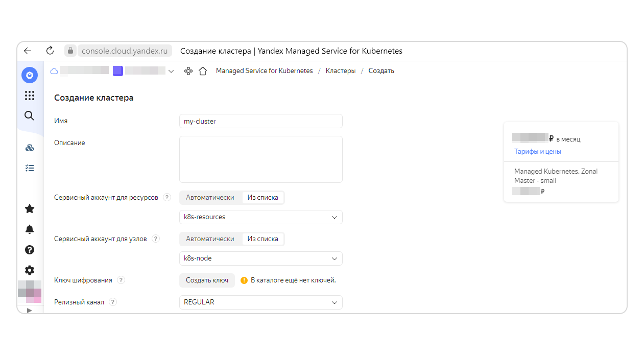The image size is (644, 355).
Task: Open notifications bell in sidebar
Action: (30, 229)
